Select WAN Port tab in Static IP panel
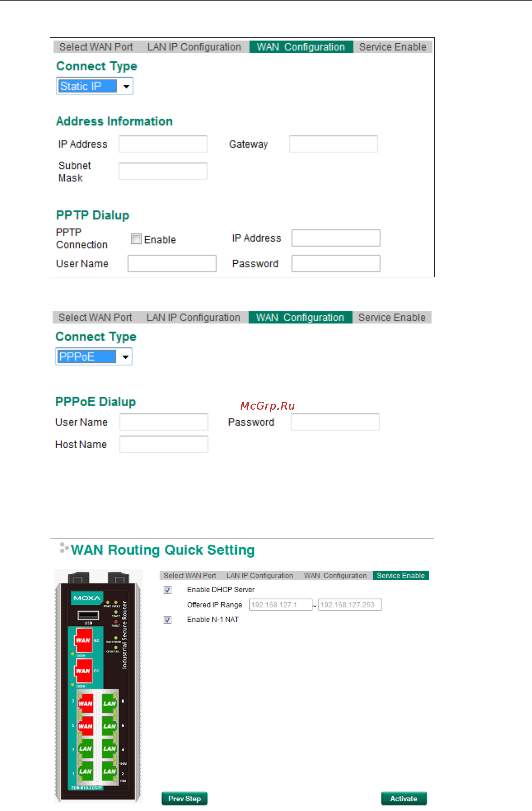 (x=96, y=47)
